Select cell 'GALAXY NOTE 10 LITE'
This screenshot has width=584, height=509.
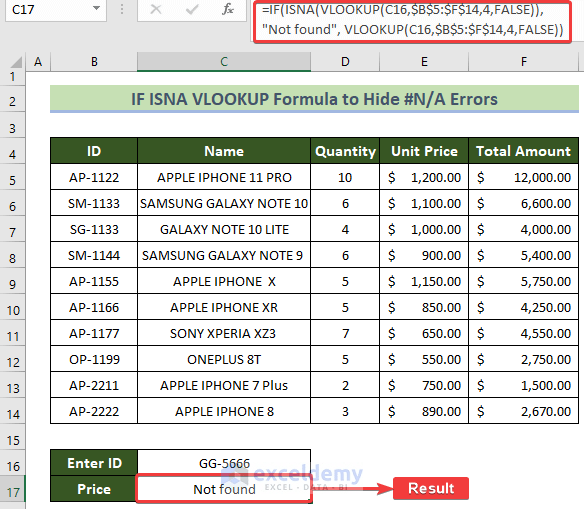point(224,229)
